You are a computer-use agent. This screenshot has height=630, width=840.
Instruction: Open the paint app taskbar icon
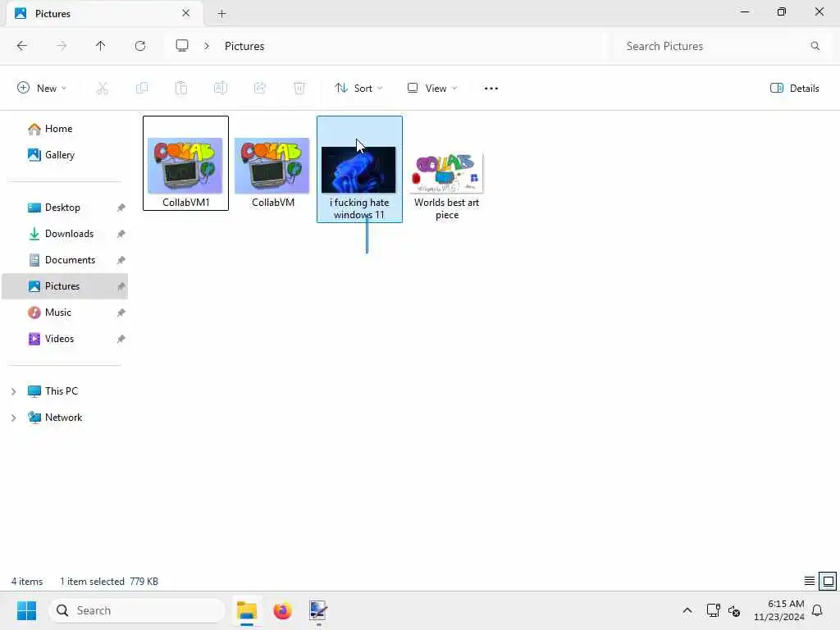tap(318, 610)
